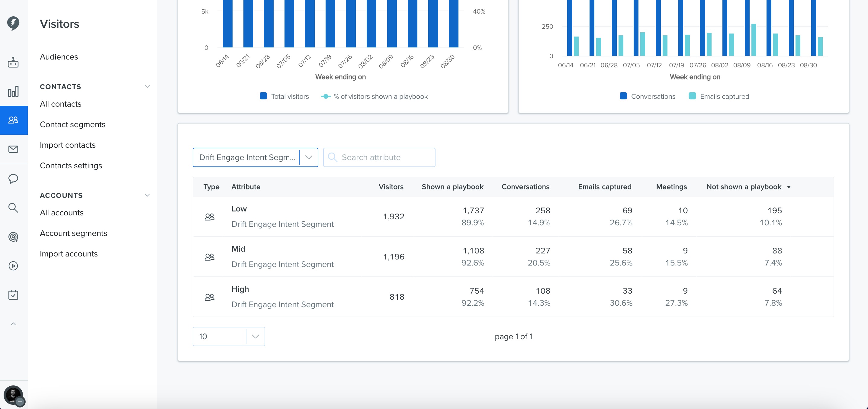This screenshot has height=409, width=868.
Task: Go to Contact segments
Action: 72,124
